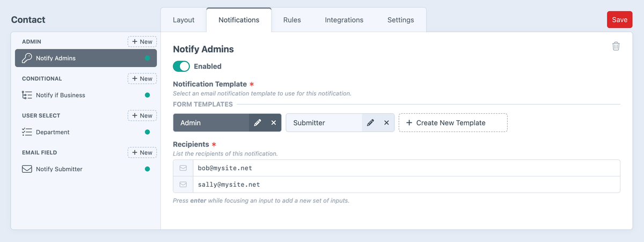Click the red Save button
This screenshot has height=242, width=644.
619,19
